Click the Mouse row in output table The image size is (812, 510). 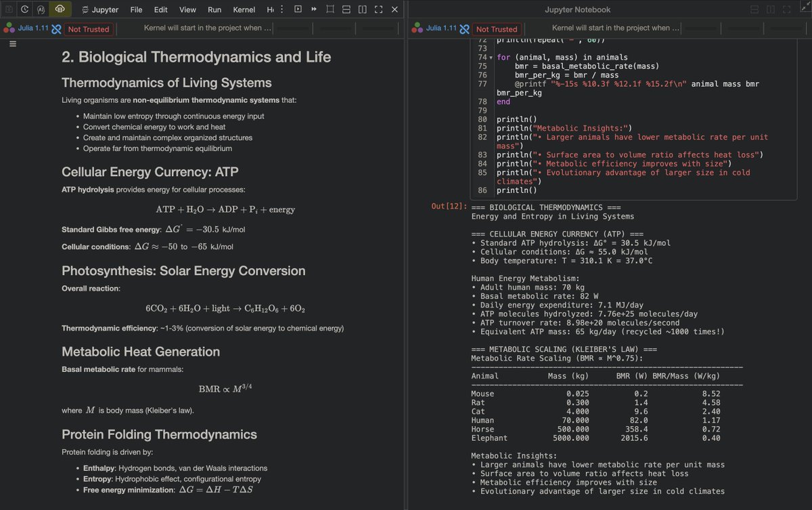click(595, 394)
